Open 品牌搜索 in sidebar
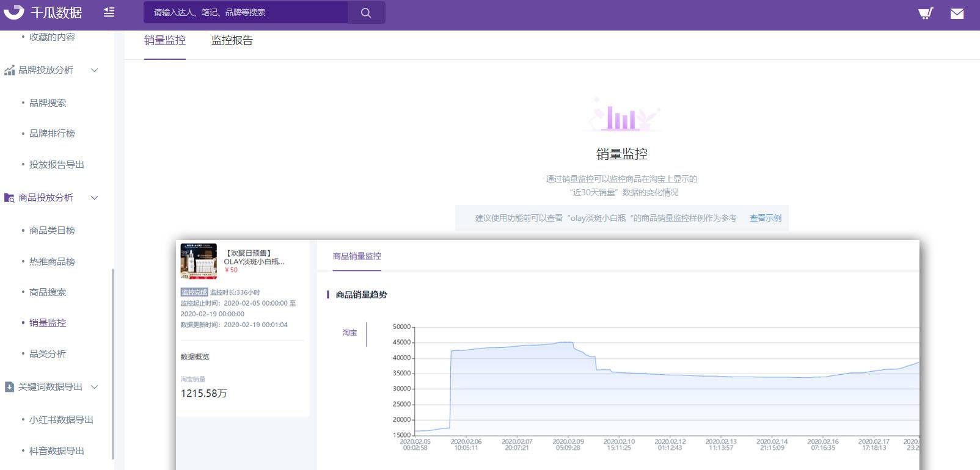The image size is (980, 470). click(x=48, y=103)
